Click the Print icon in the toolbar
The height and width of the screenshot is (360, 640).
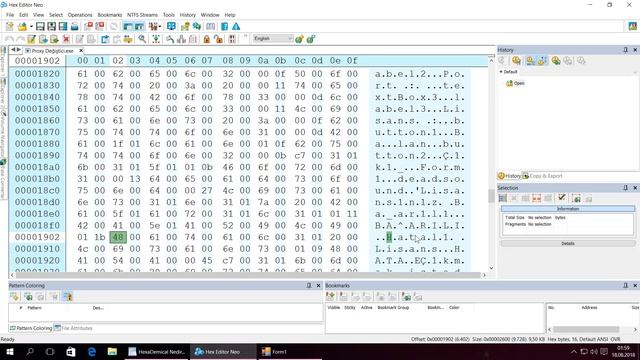(x=74, y=27)
